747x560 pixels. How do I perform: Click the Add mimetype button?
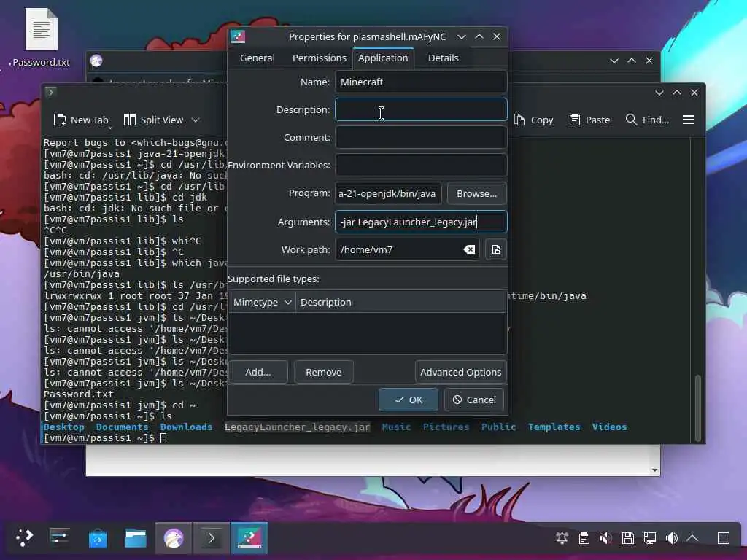click(x=258, y=372)
